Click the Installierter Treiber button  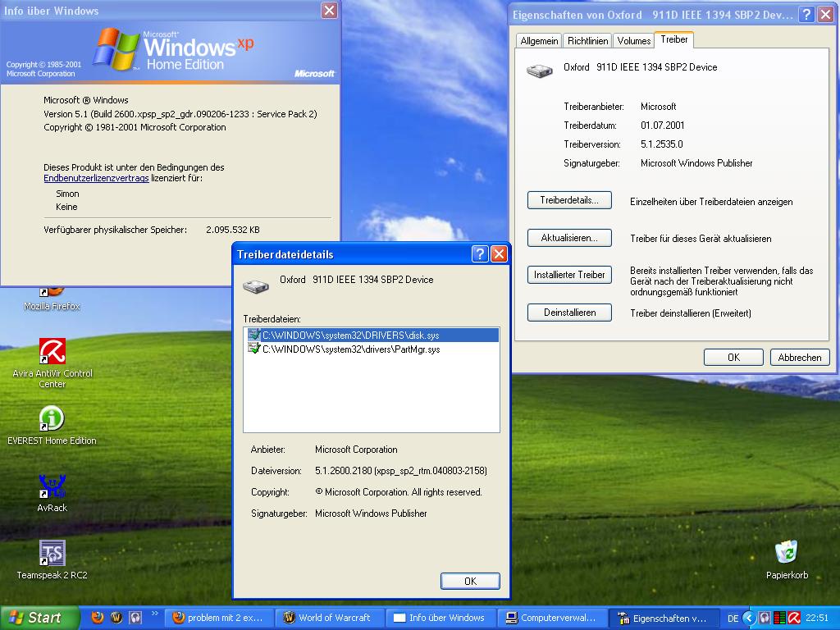(x=569, y=275)
